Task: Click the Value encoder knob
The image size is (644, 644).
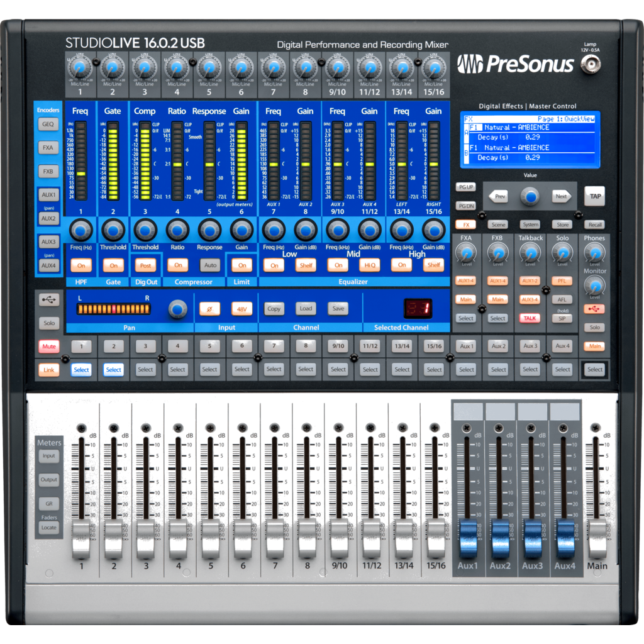Action: tap(530, 196)
